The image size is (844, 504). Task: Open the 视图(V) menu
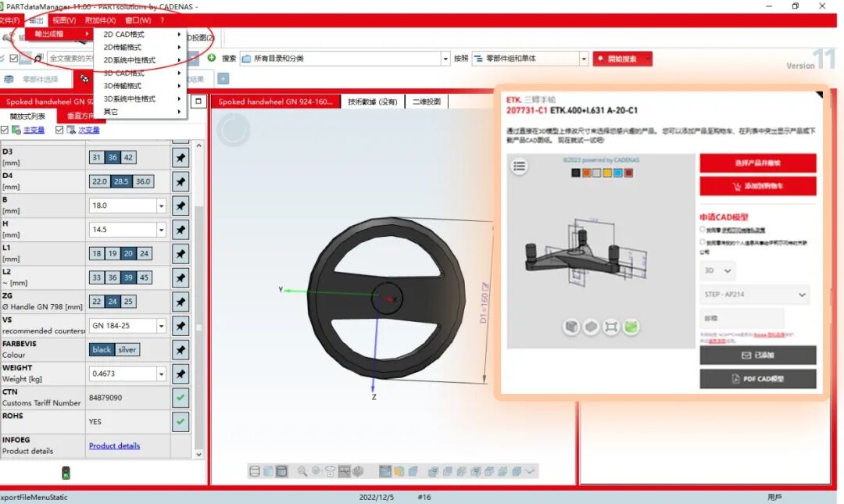[x=64, y=20]
